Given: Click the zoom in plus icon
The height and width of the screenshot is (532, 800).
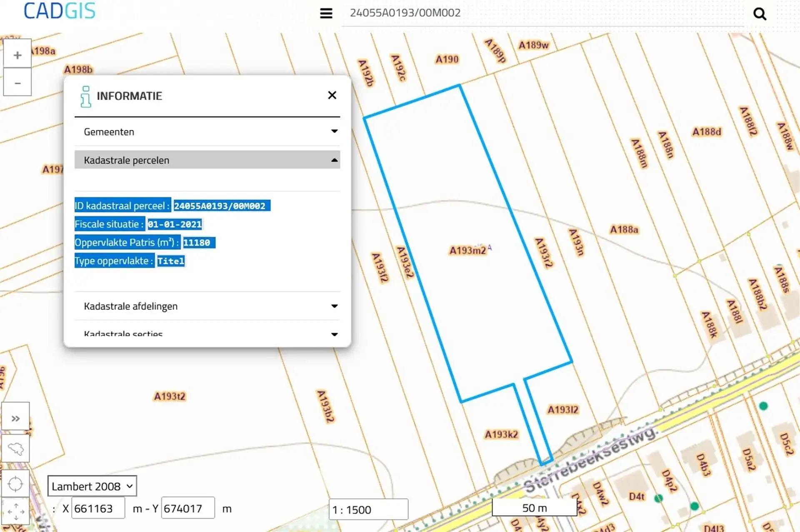Looking at the screenshot, I should coord(17,54).
